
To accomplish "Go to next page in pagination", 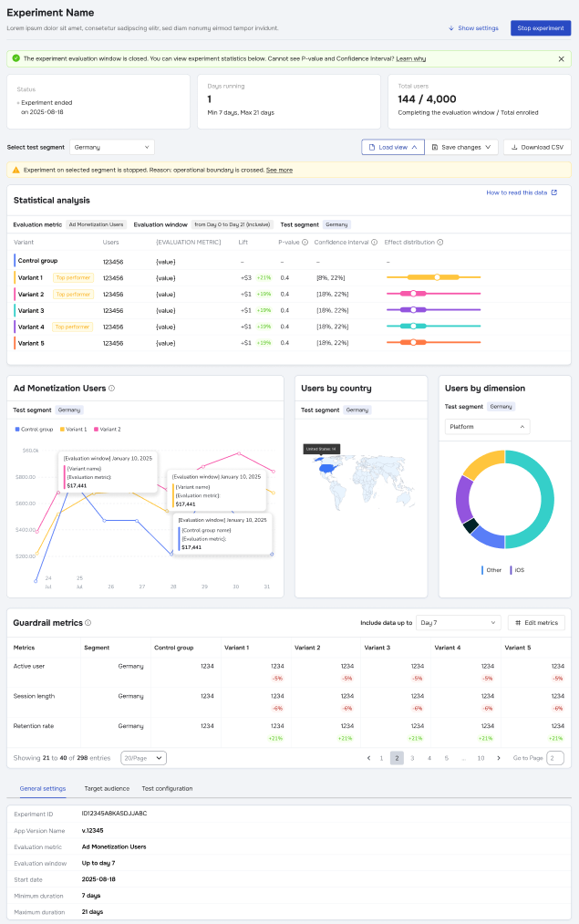I will click(496, 758).
